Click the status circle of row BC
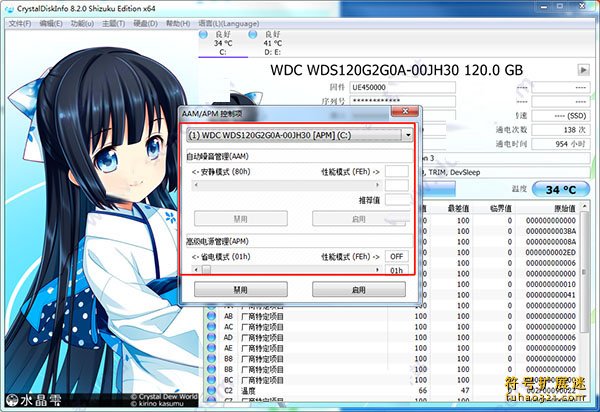This screenshot has height=412, width=600. click(x=211, y=380)
